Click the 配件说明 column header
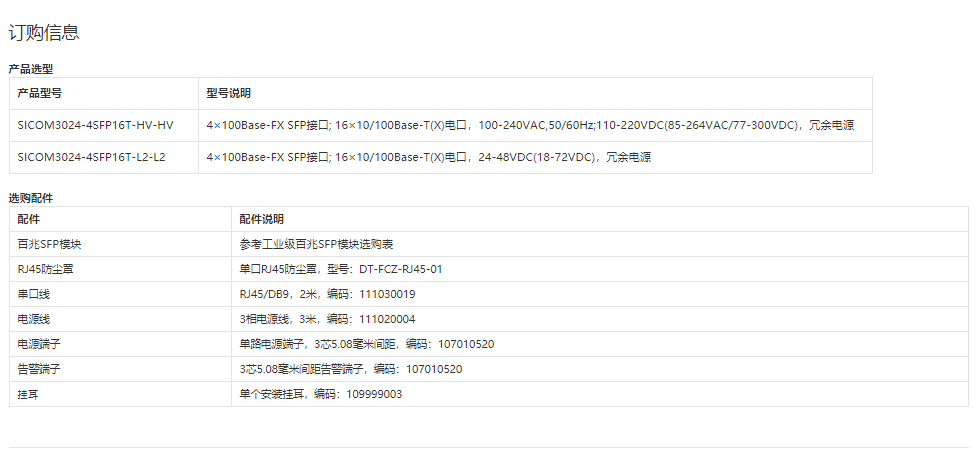975x460 pixels. coord(261,219)
